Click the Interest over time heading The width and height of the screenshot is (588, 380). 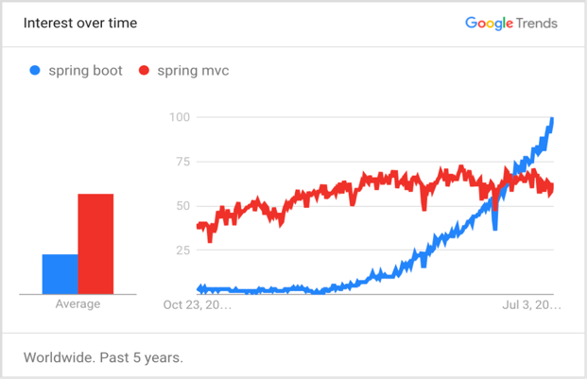point(80,24)
